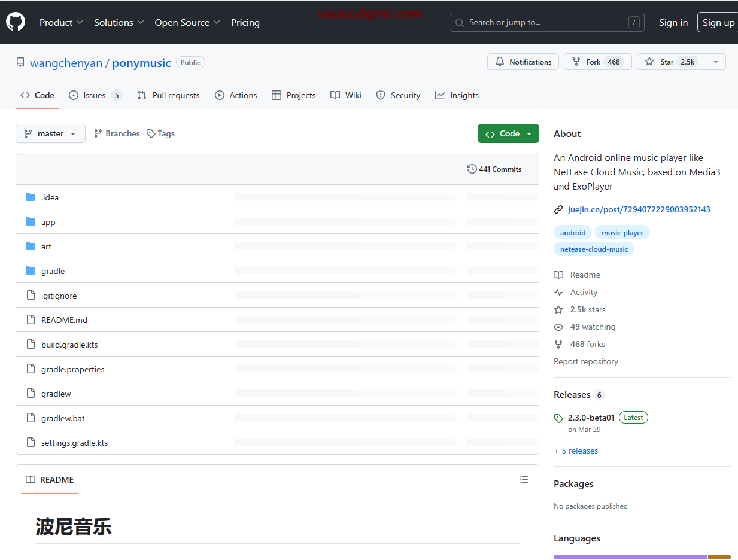738x560 pixels.
Task: Open the settings.gradle.kts file name
Action: [75, 443]
